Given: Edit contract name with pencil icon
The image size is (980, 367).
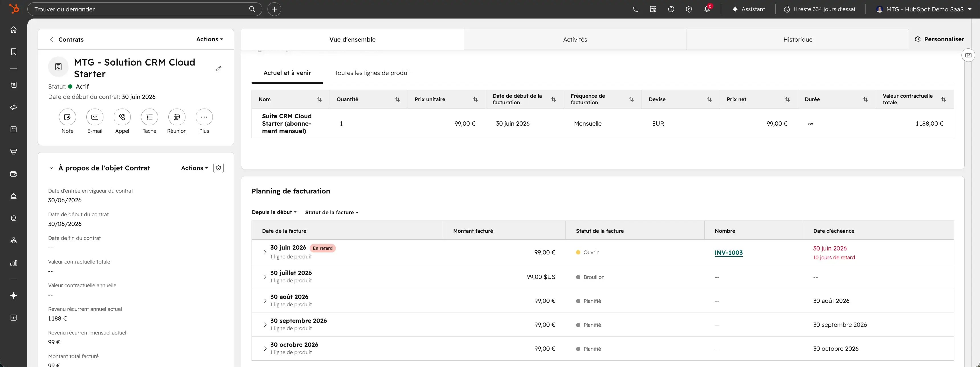Looking at the screenshot, I should coord(219,68).
